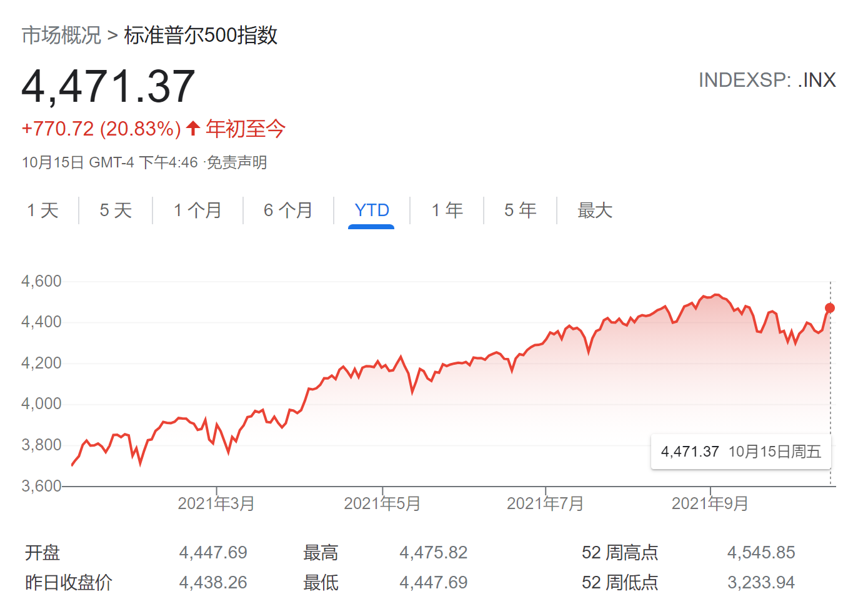This screenshot has height=609, width=868.
Task: Click the 4,471.37 index price heading
Action: click(x=109, y=86)
